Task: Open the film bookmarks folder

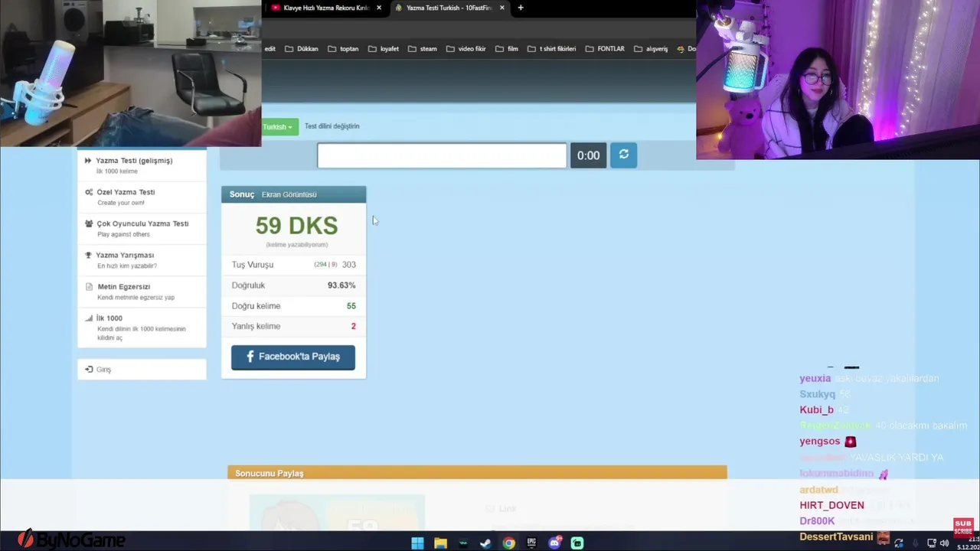Action: pyautogui.click(x=507, y=49)
